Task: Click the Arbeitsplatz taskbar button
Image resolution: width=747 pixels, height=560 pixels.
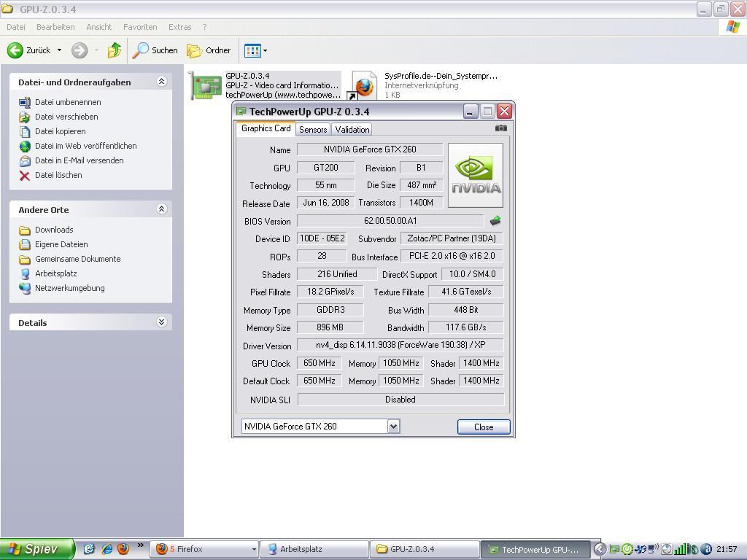Action: [x=314, y=550]
